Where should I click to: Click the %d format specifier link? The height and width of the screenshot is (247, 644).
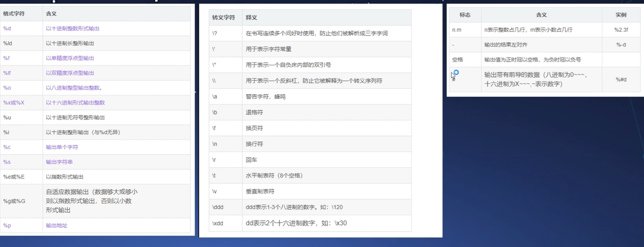[7, 29]
